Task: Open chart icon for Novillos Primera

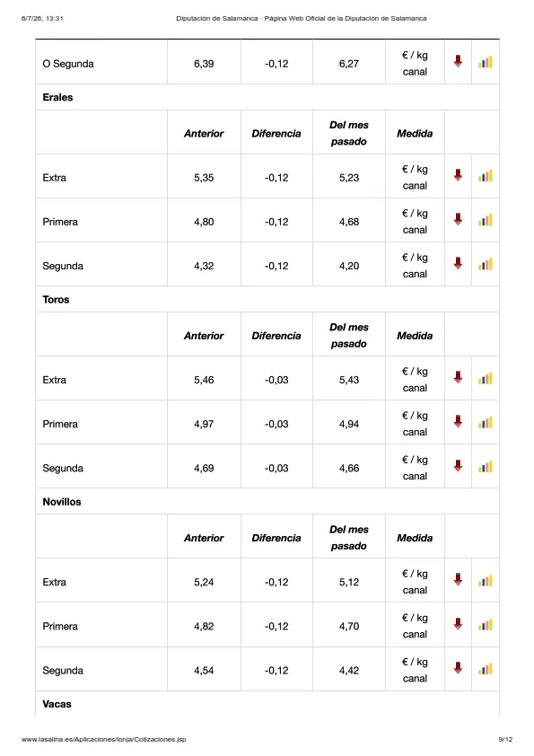Action: (x=486, y=624)
